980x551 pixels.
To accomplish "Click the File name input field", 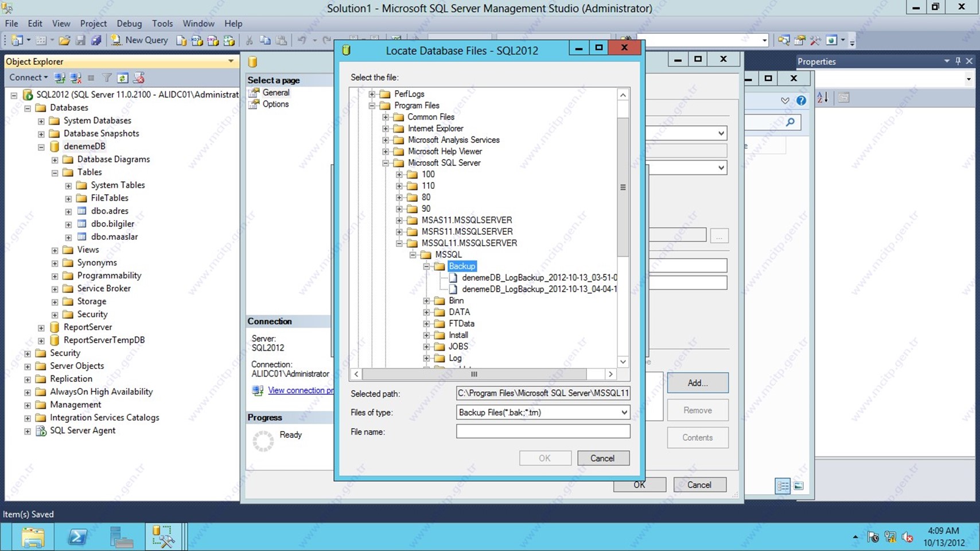I will (543, 431).
